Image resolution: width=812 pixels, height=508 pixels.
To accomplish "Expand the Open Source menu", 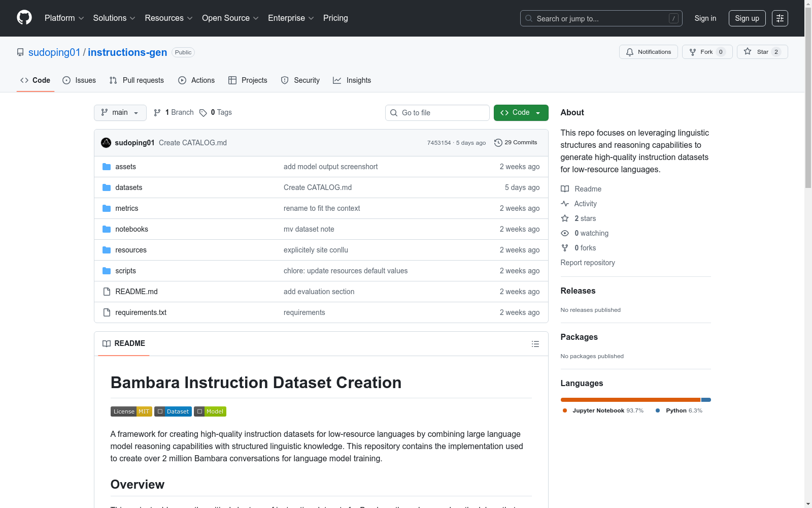I will point(230,18).
